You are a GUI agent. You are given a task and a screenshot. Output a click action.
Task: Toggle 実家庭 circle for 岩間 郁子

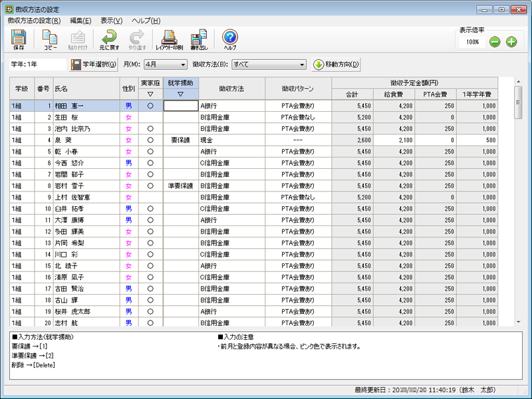151,174
